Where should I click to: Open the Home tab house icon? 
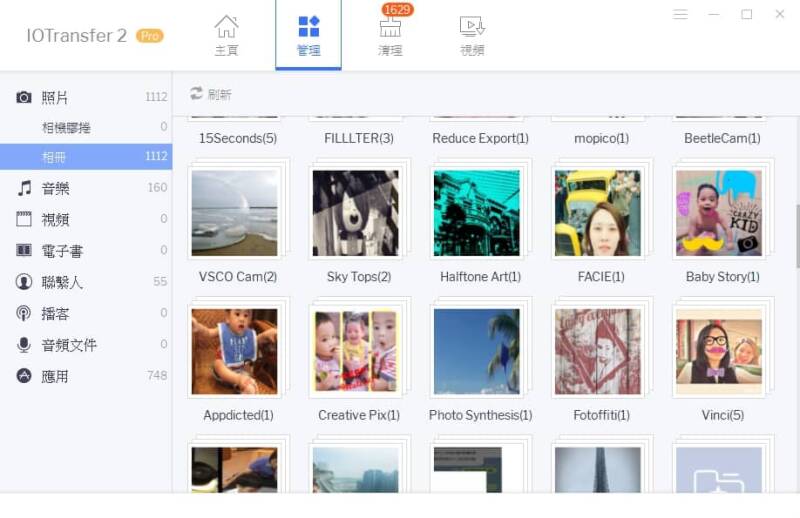[x=226, y=27]
